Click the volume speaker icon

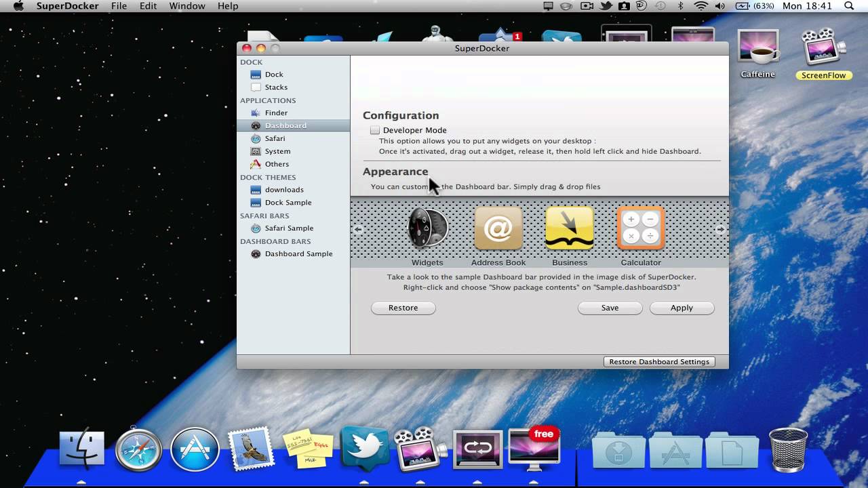tap(719, 6)
